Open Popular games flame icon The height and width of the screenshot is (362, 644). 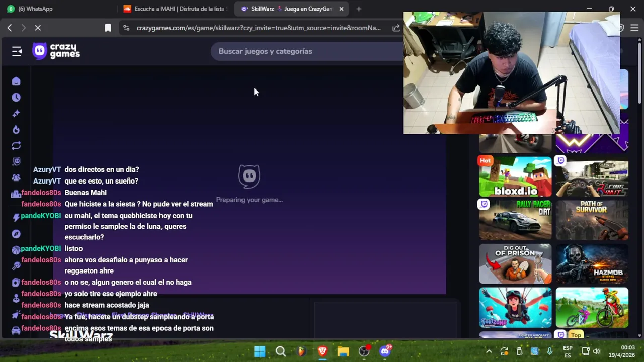(16, 130)
